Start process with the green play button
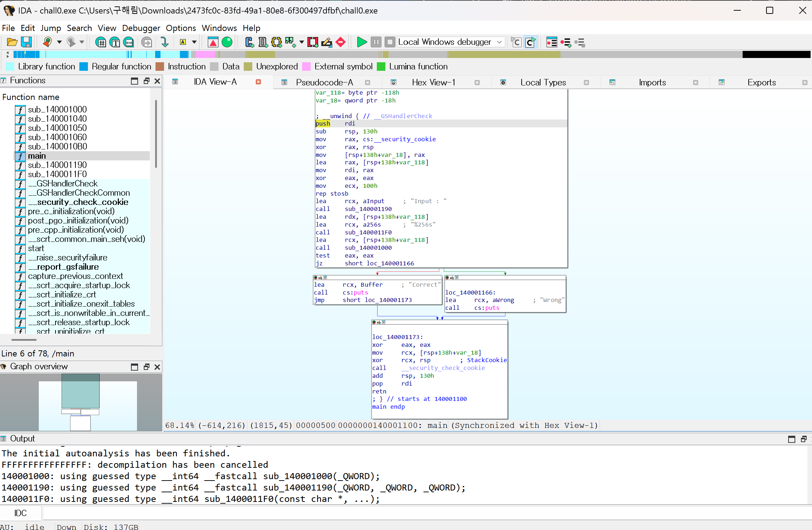The width and height of the screenshot is (812, 530). point(362,42)
